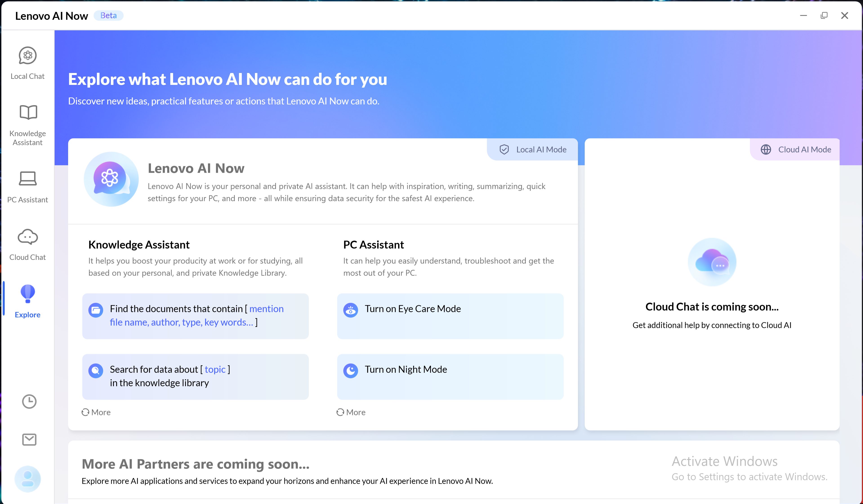Choose Search for data about topic card

pyautogui.click(x=195, y=376)
